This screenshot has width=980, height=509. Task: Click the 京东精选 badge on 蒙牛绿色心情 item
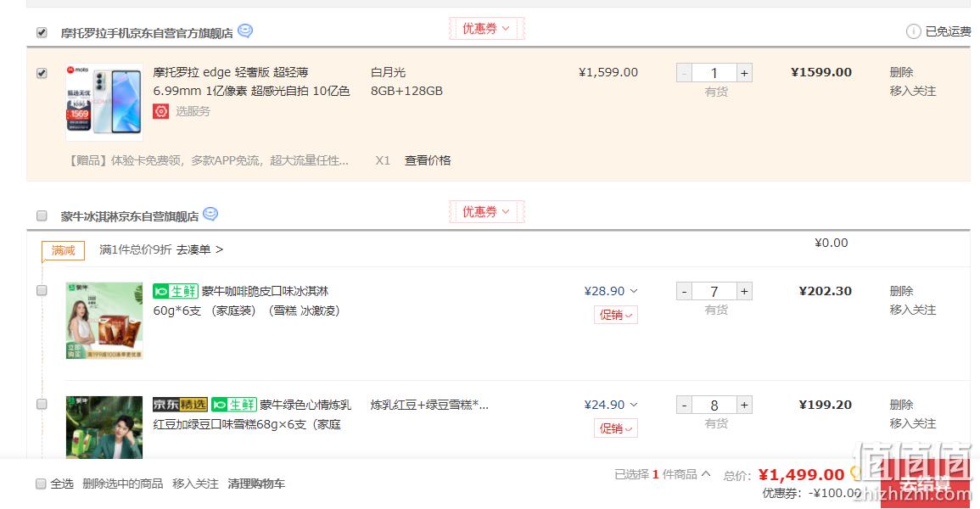tap(180, 405)
